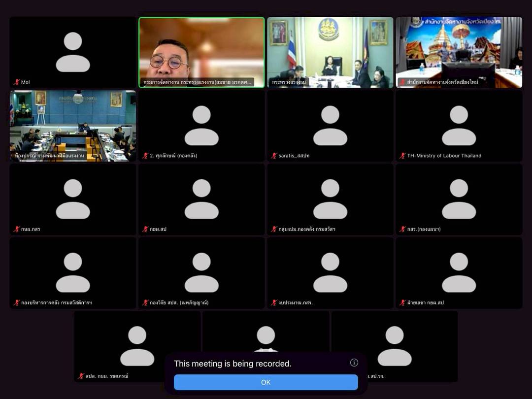532x399 pixels.
Task: Click muted mic icon for สปส. กนผ. รชตภรณ์
Action: (81, 376)
